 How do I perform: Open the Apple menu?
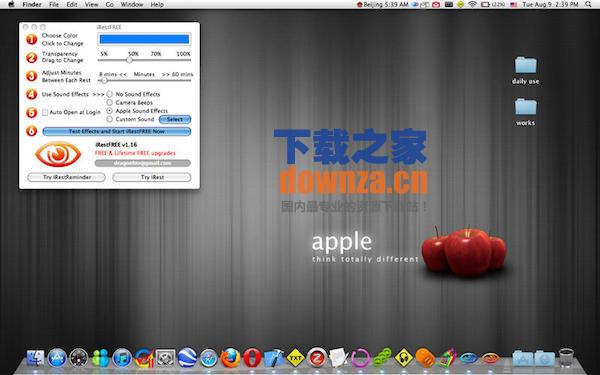coord(11,5)
